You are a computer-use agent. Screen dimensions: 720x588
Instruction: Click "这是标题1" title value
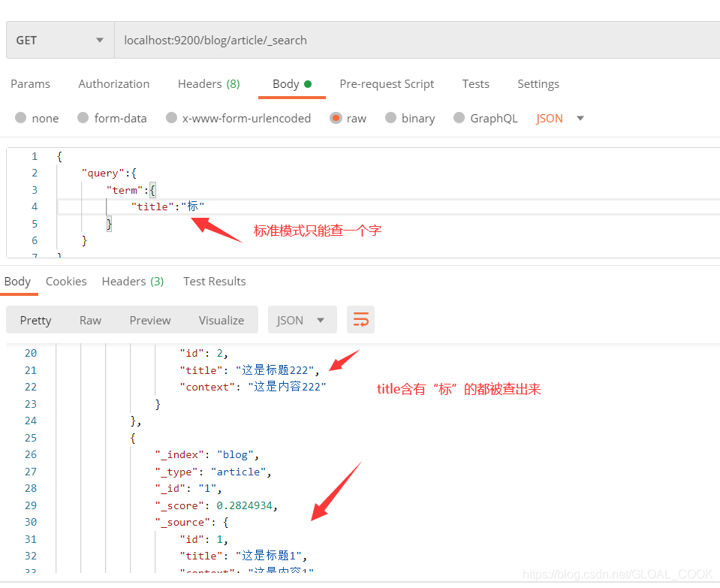(269, 556)
